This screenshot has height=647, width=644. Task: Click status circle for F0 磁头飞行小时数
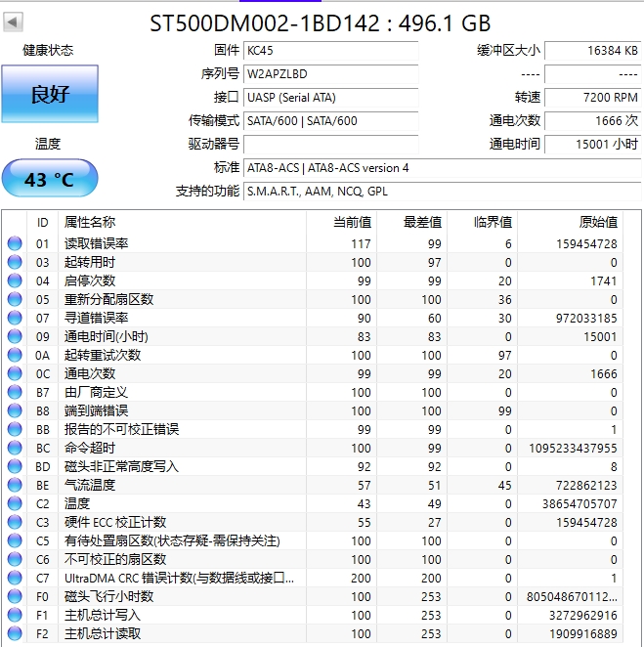(15, 596)
